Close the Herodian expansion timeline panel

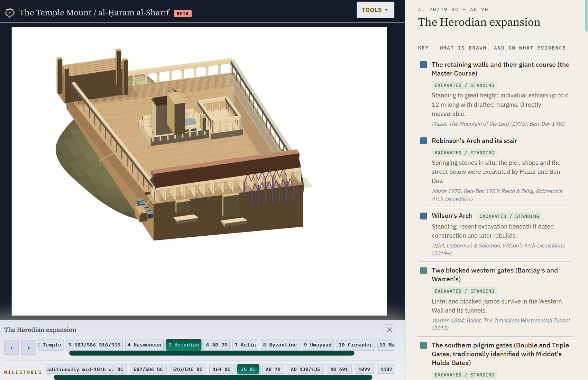389,330
